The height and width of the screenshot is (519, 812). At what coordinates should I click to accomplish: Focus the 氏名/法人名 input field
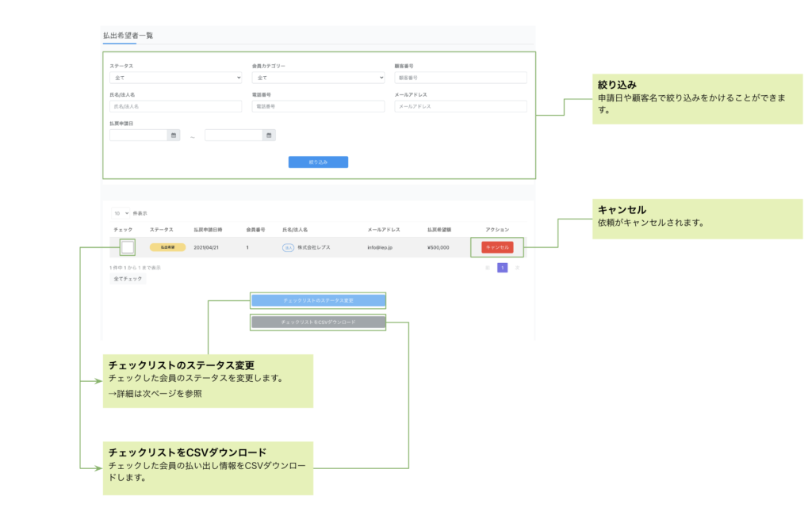(175, 106)
